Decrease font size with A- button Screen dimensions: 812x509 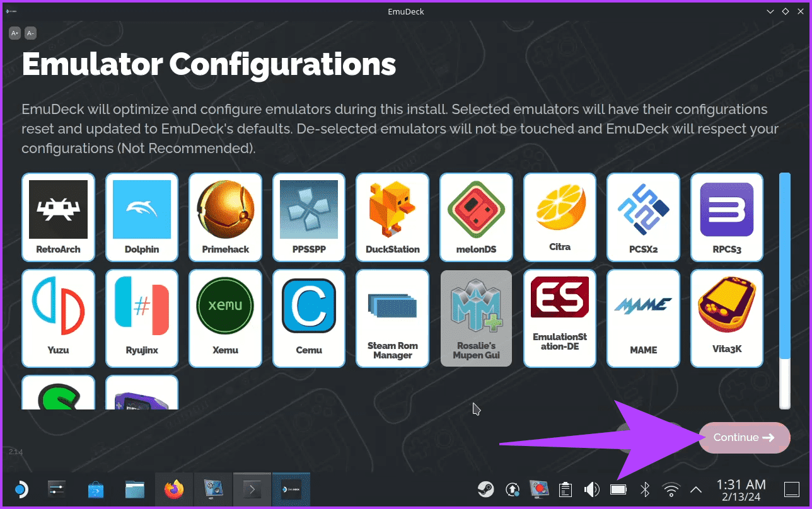[x=30, y=33]
